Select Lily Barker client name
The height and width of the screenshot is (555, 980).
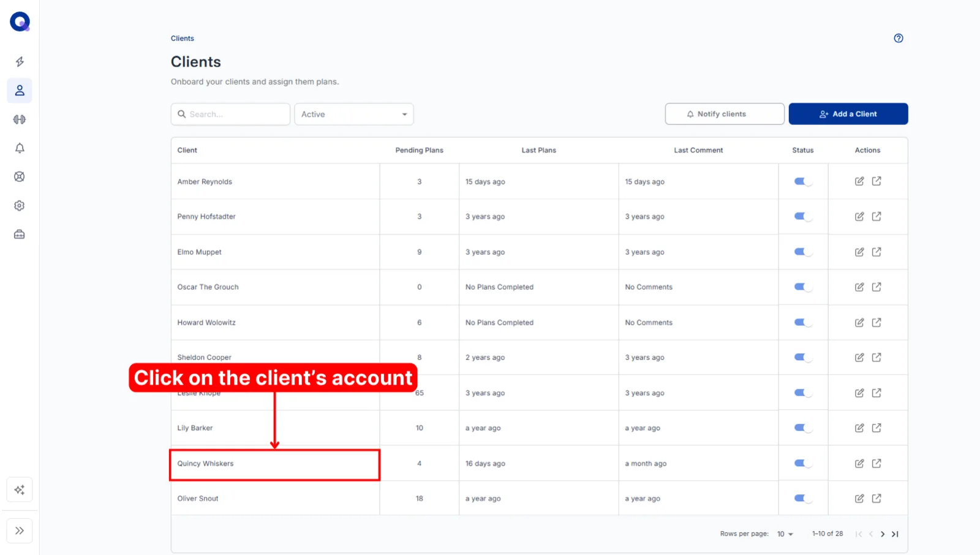[195, 428]
